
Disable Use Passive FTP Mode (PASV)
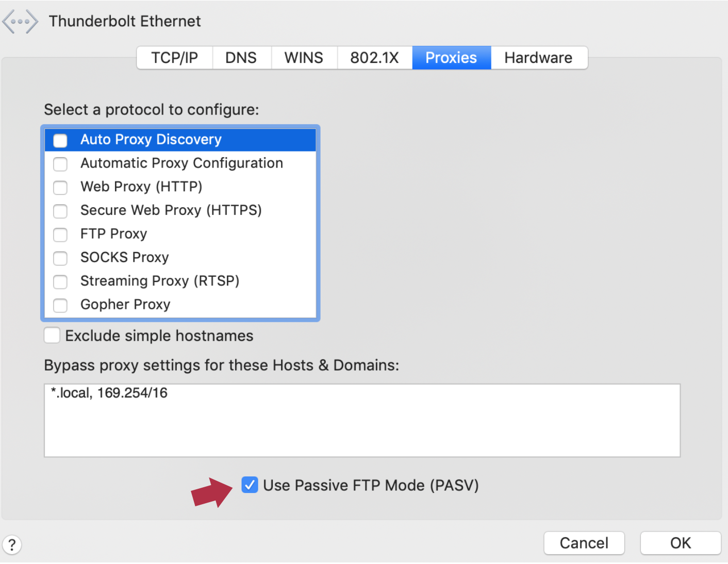tap(250, 485)
